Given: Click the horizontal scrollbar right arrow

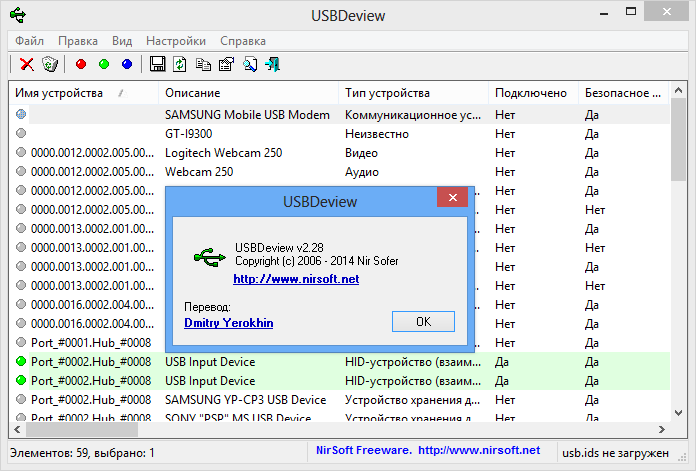Looking at the screenshot, I should click(x=662, y=429).
